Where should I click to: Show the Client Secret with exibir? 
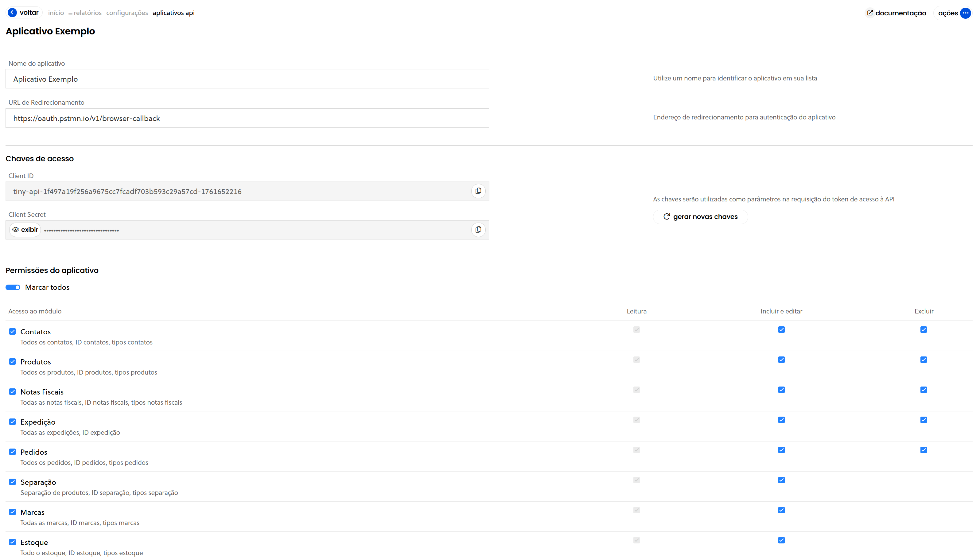[25, 230]
